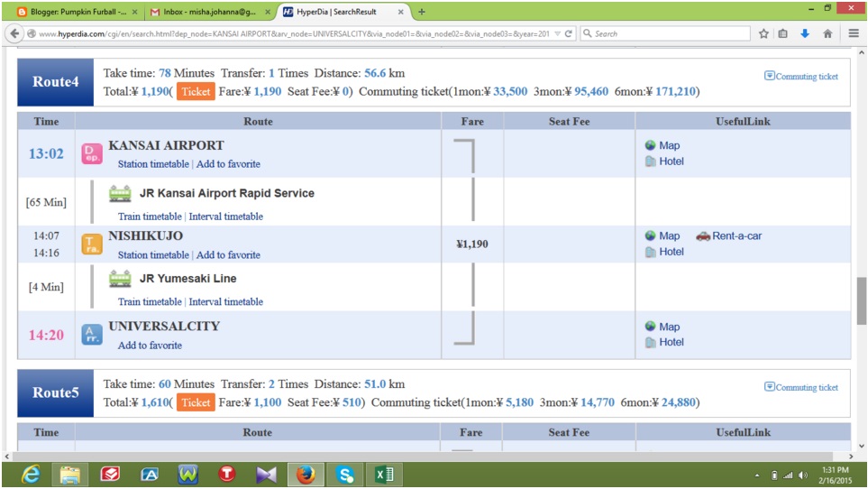Launch Excel from the taskbar
This screenshot has height=489, width=868.
(x=384, y=474)
